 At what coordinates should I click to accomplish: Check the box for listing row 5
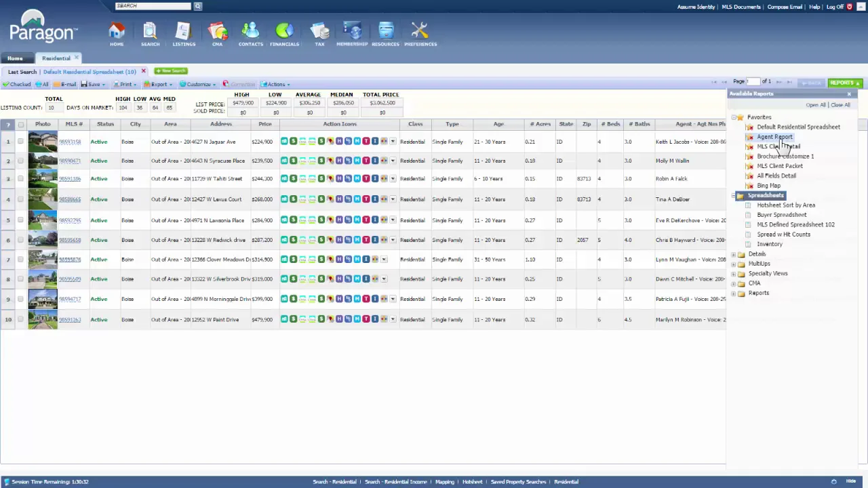20,220
